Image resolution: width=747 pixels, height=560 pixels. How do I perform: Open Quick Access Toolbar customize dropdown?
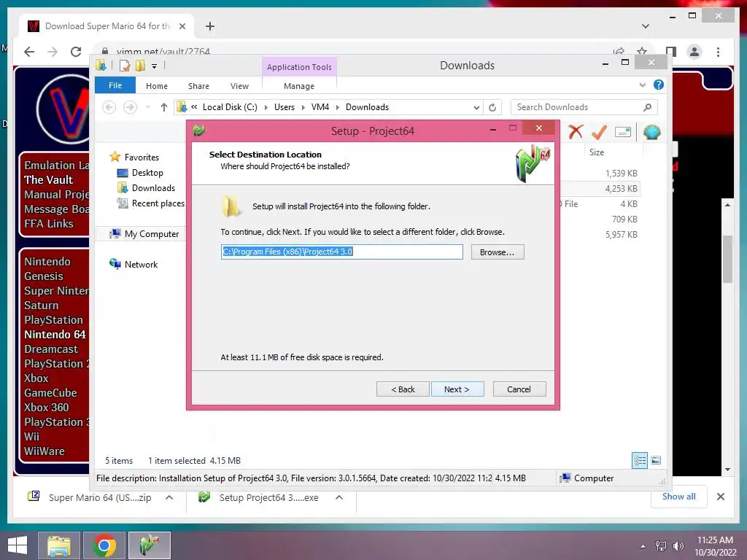click(155, 66)
